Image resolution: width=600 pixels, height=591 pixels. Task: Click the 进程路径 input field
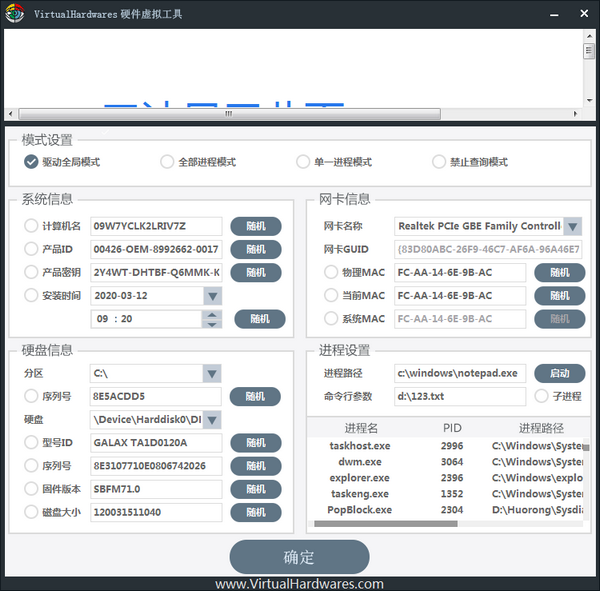pyautogui.click(x=459, y=373)
